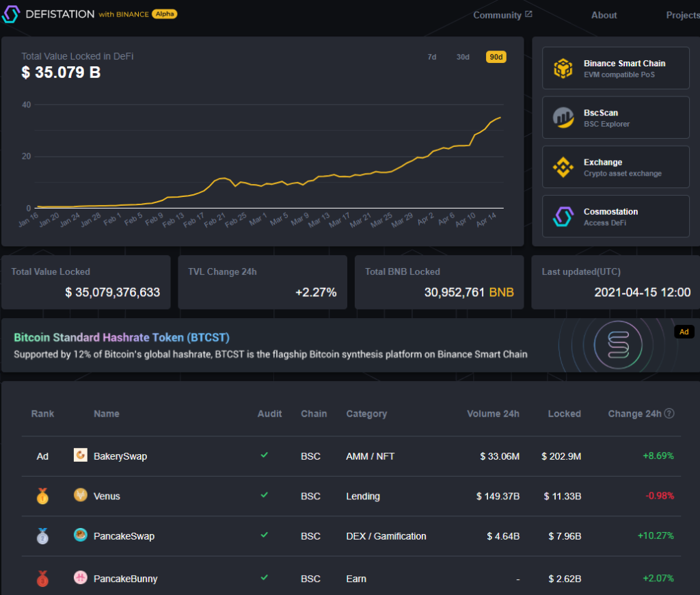
Task: Click the Exchange diamond icon
Action: [x=562, y=166]
